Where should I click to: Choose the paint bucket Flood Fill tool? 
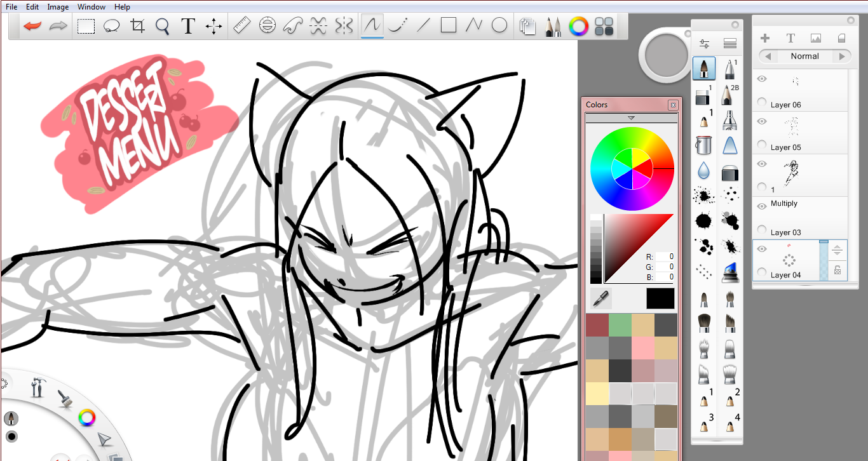[x=703, y=145]
